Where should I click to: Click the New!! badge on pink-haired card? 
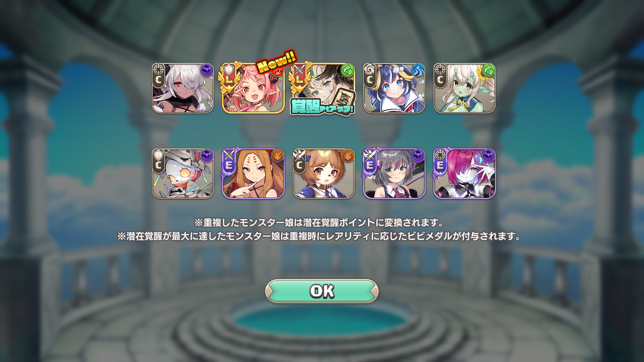point(276,61)
